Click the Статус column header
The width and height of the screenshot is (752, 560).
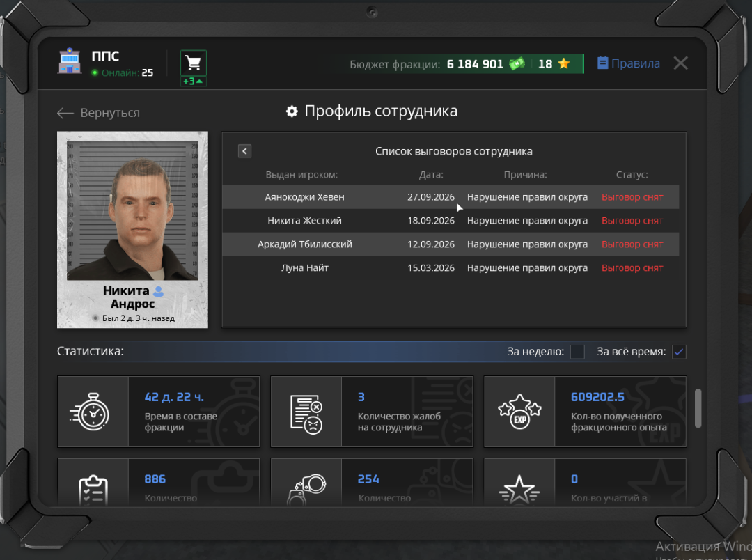(632, 175)
